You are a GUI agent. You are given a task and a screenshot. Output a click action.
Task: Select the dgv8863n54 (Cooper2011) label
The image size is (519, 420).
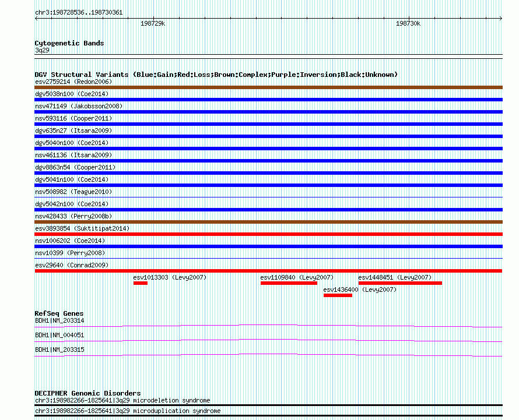point(75,167)
